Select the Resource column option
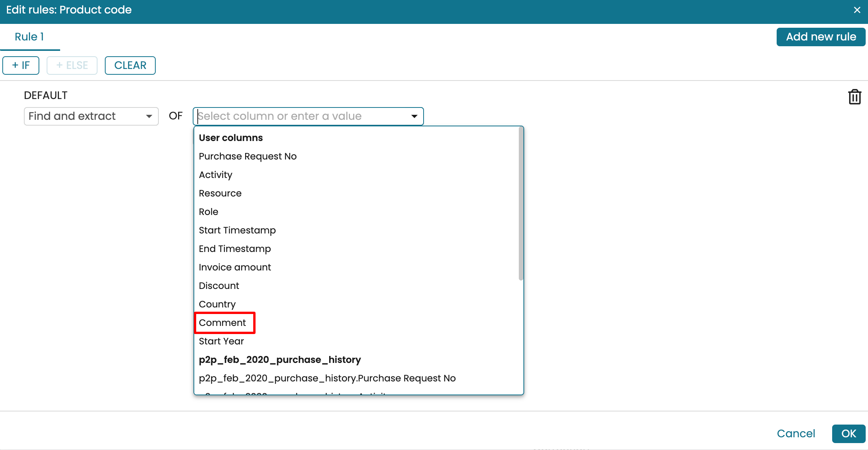 (220, 193)
